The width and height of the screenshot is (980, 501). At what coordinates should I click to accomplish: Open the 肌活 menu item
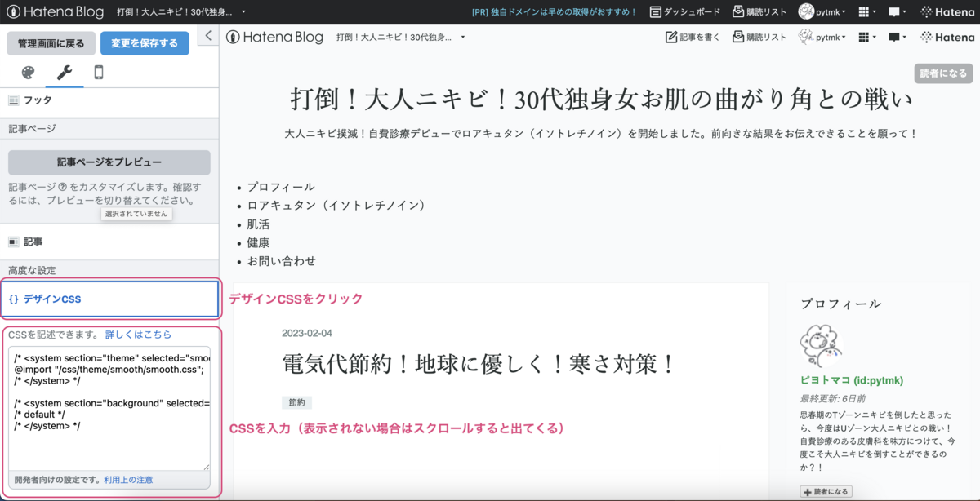(258, 224)
